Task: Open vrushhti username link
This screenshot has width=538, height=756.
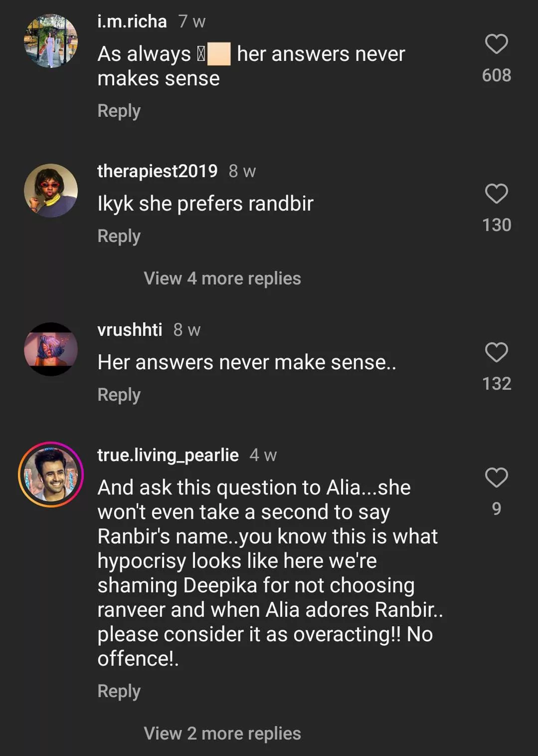Action: point(130,330)
